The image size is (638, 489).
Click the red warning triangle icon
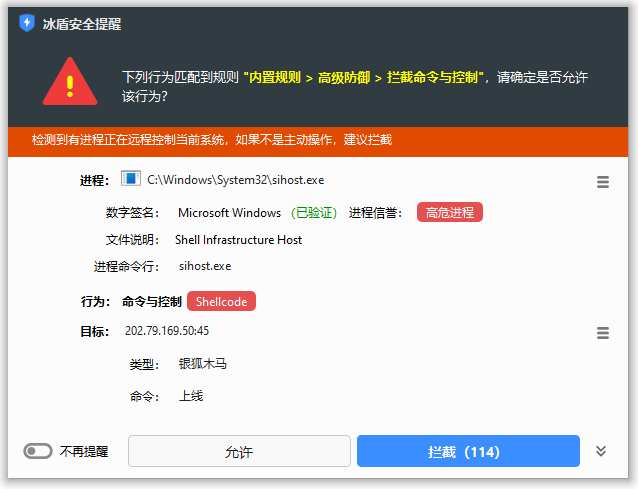pyautogui.click(x=70, y=82)
